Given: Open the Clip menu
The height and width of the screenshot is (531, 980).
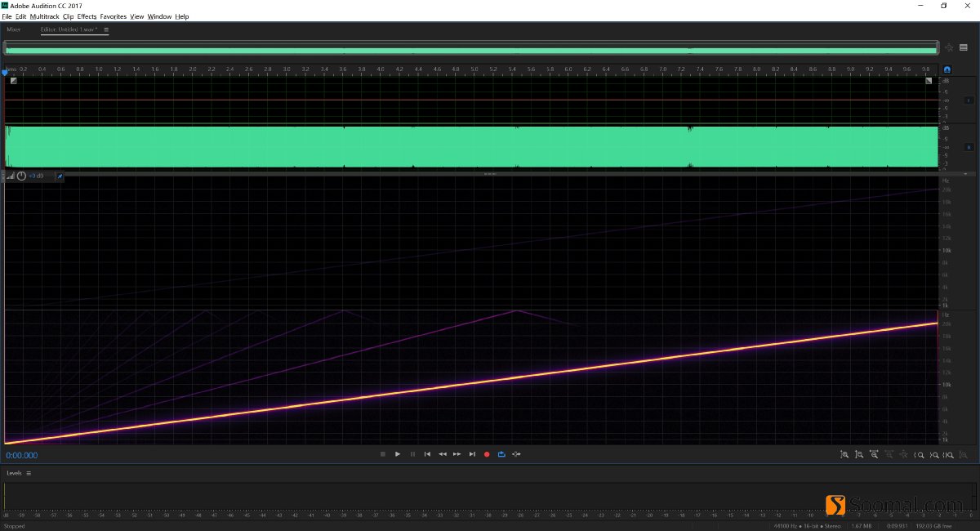Looking at the screenshot, I should [69, 16].
